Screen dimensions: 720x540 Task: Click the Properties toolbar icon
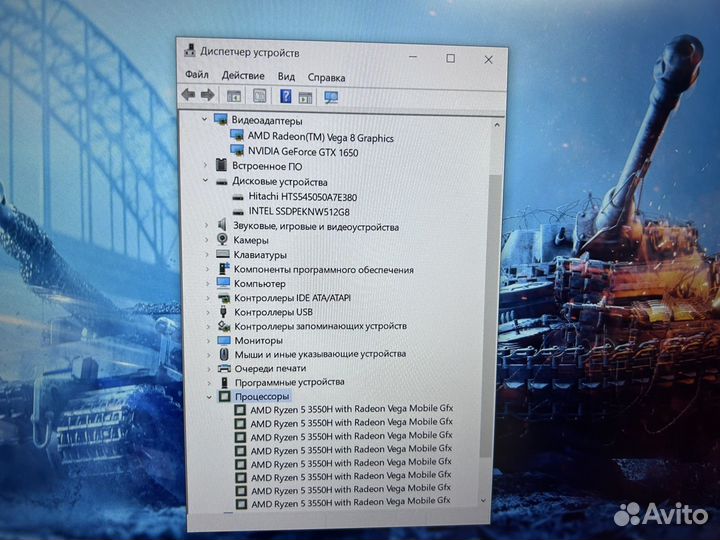[259, 96]
